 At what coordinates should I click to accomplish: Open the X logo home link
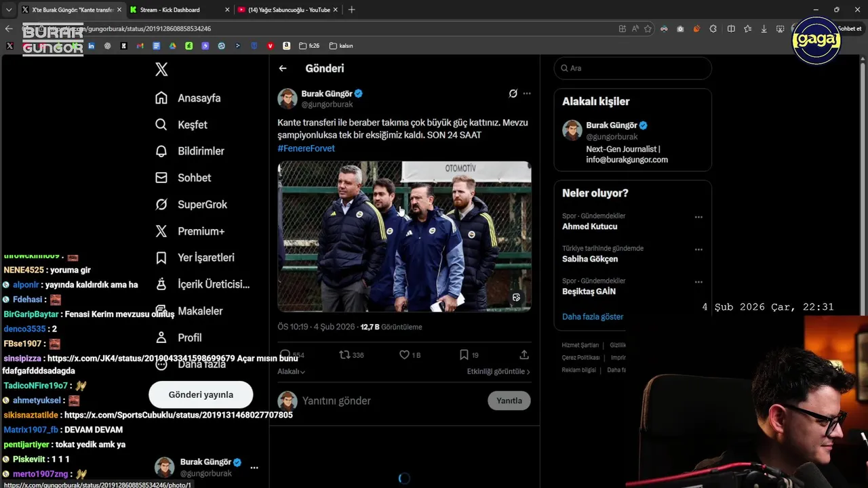[x=161, y=68]
